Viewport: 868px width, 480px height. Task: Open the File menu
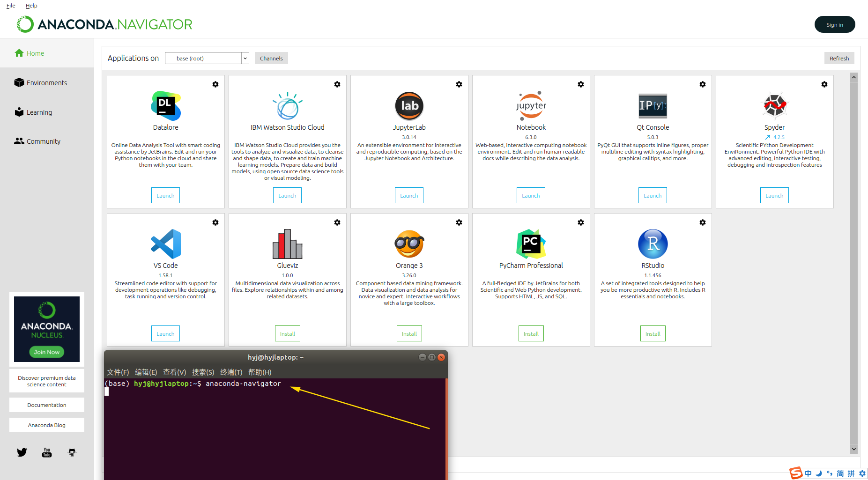pyautogui.click(x=11, y=6)
